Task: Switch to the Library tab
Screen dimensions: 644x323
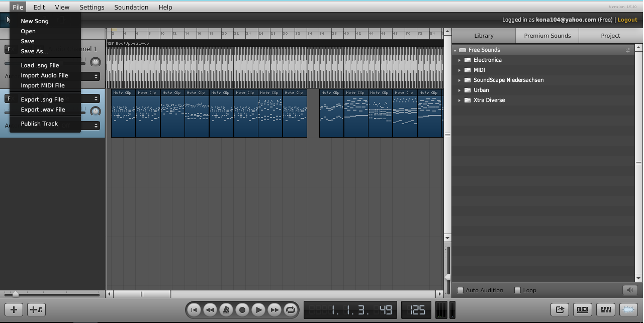Action: (x=484, y=36)
